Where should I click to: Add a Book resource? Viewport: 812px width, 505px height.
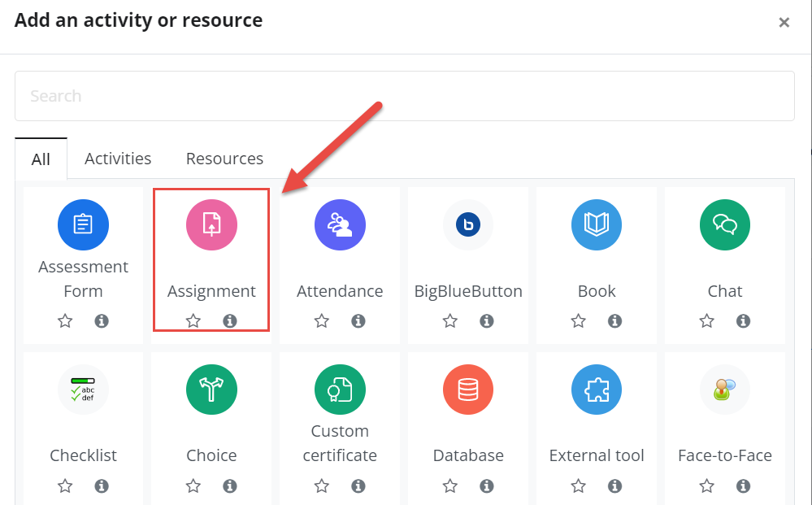(597, 224)
